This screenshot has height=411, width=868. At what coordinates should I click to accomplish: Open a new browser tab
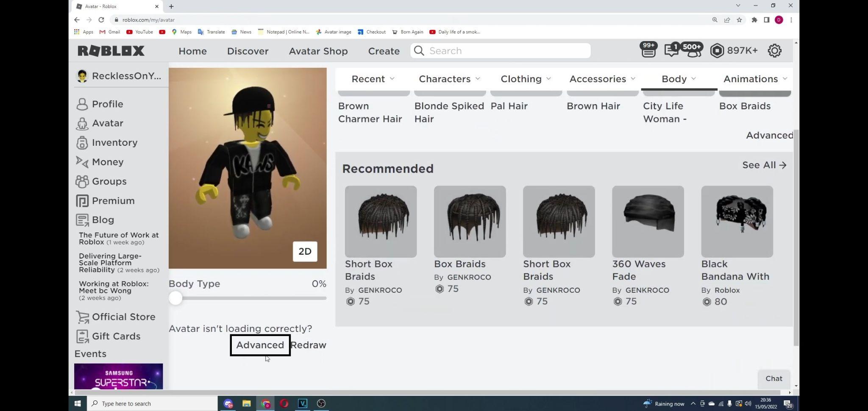click(x=171, y=6)
